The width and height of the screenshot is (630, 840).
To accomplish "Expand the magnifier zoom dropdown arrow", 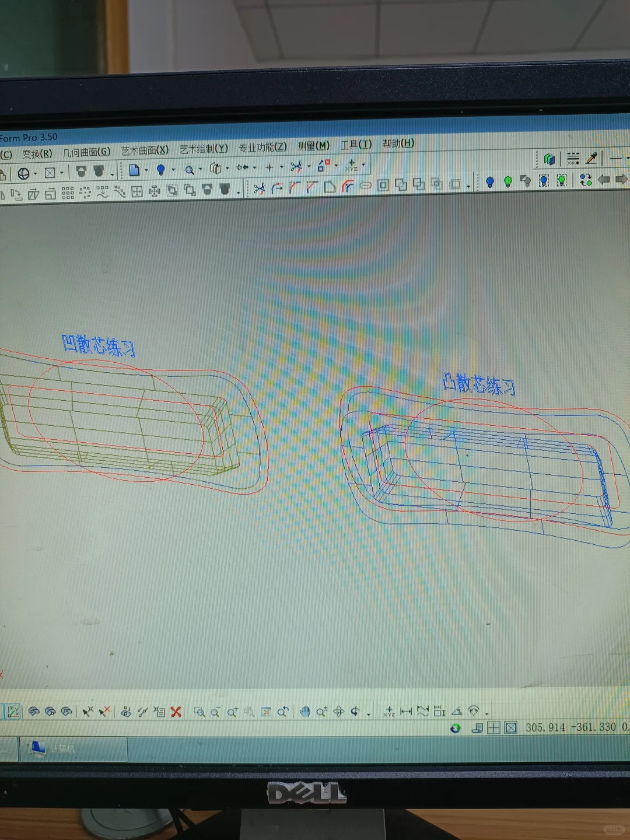I will point(200,169).
